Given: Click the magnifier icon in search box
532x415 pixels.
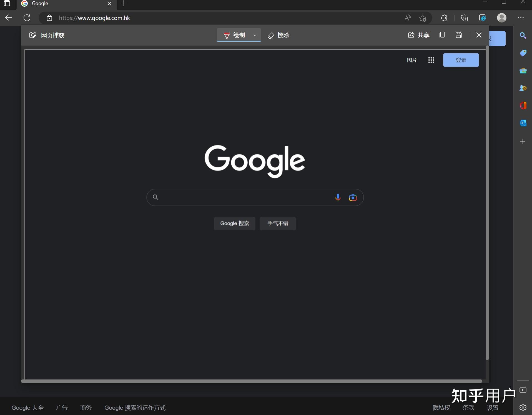Looking at the screenshot, I should coord(155,197).
